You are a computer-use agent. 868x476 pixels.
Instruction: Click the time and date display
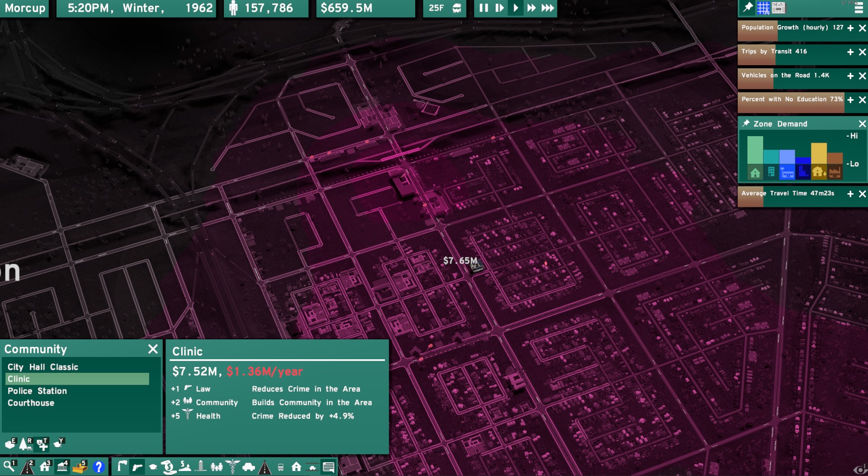pos(136,8)
